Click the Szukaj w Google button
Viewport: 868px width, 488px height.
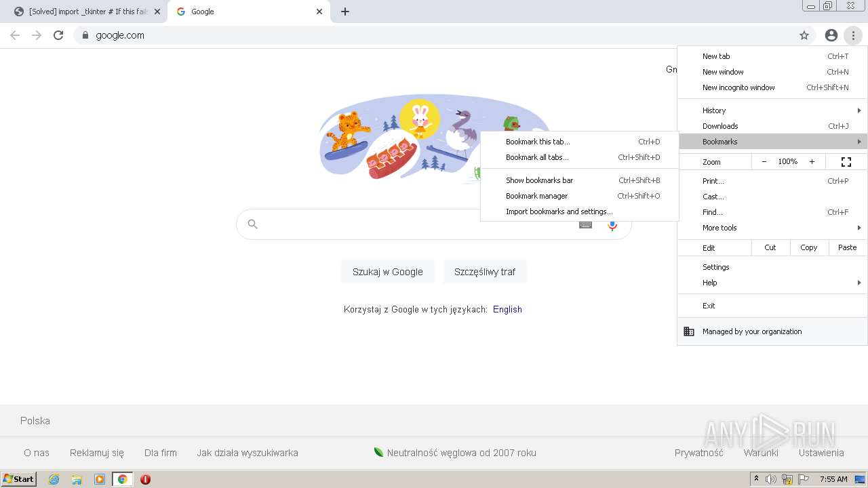[x=388, y=272]
